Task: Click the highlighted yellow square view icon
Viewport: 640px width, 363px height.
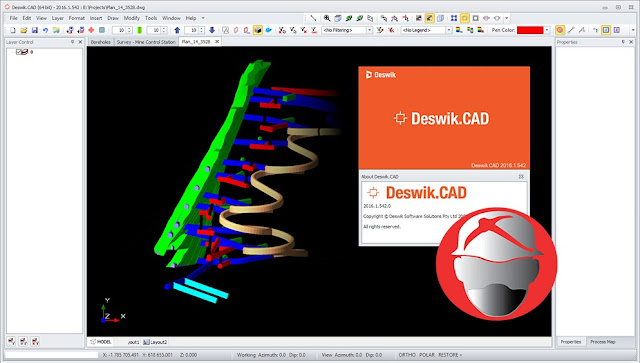Action: coord(464,18)
